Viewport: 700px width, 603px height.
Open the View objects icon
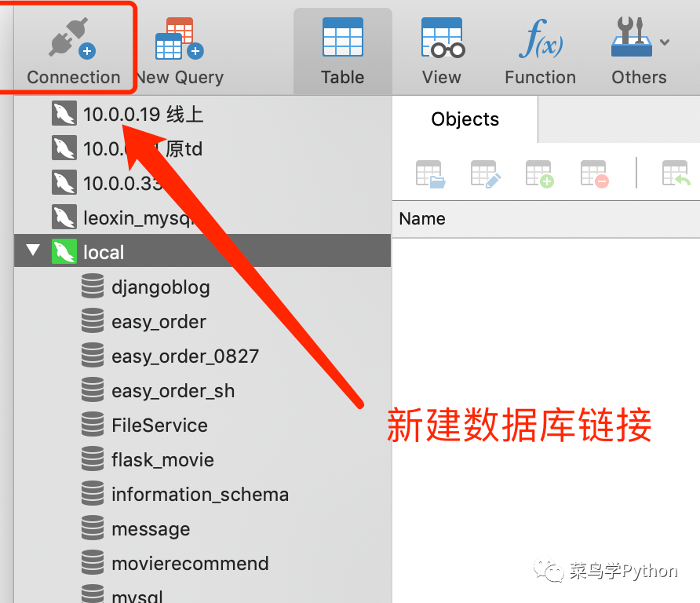click(443, 38)
